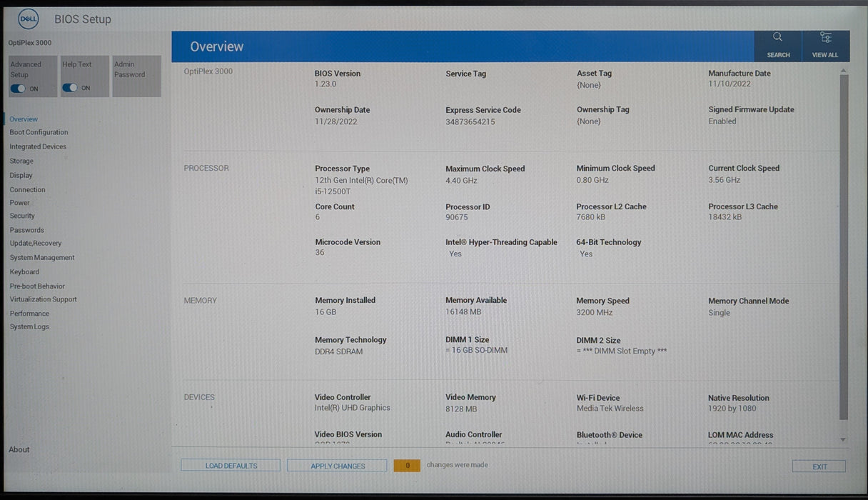Click the Processor Type i5-12500T text
The width and height of the screenshot is (868, 500).
coord(333,191)
